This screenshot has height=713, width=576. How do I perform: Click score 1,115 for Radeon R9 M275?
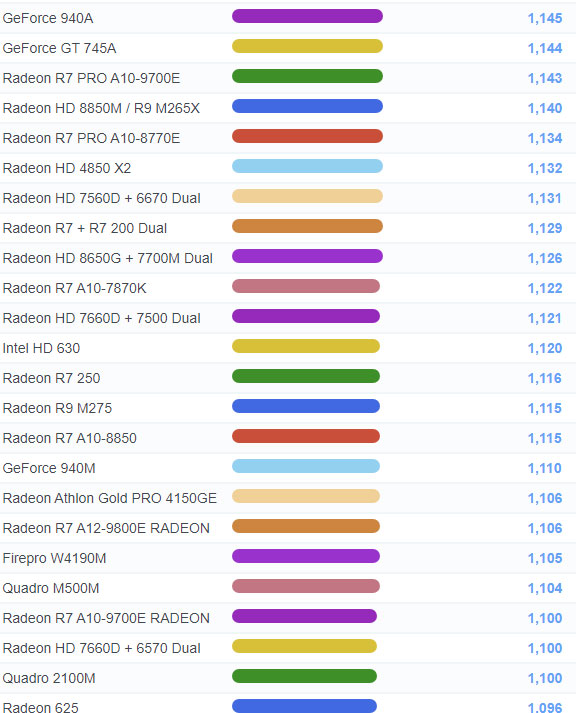(544, 408)
